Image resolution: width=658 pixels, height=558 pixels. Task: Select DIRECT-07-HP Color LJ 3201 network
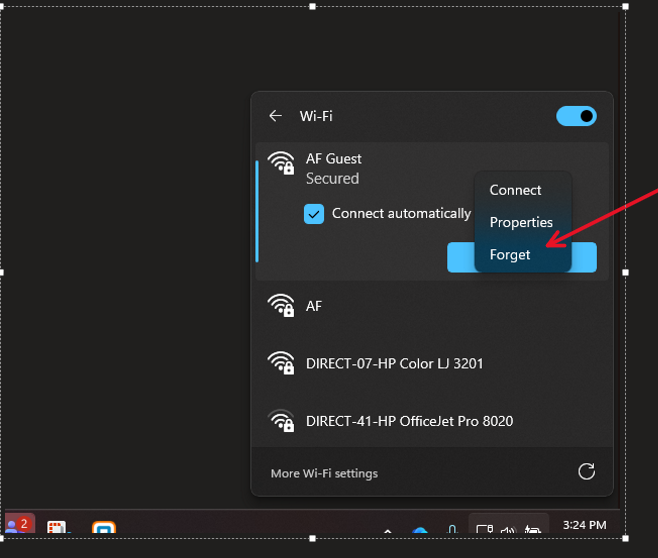pos(432,363)
